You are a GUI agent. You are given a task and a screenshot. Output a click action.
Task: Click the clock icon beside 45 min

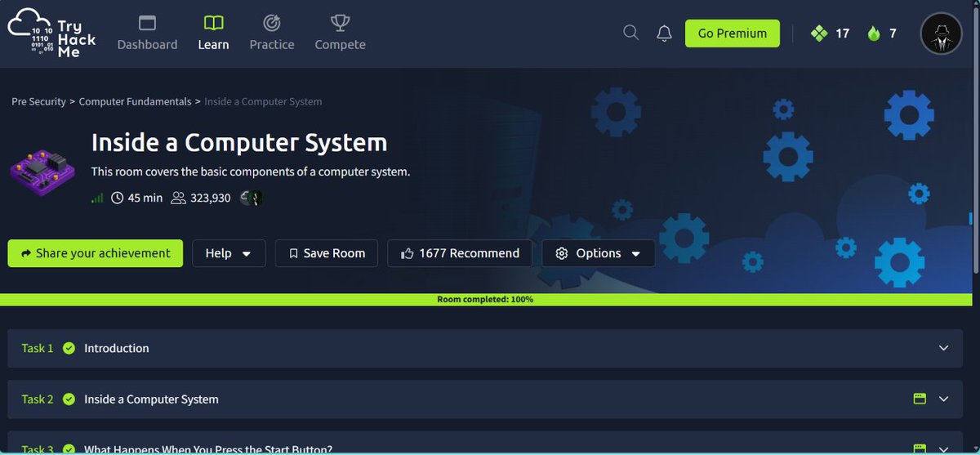117,198
